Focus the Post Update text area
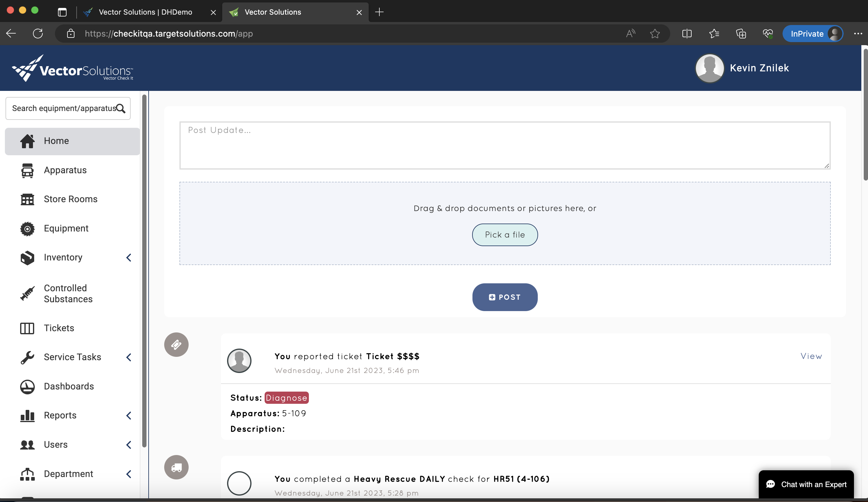 click(x=505, y=145)
